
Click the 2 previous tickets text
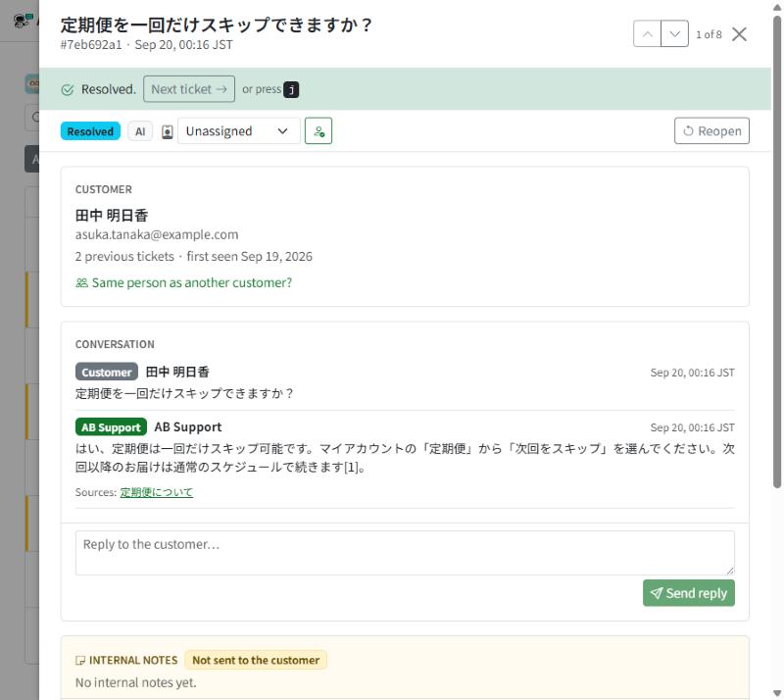coord(124,256)
